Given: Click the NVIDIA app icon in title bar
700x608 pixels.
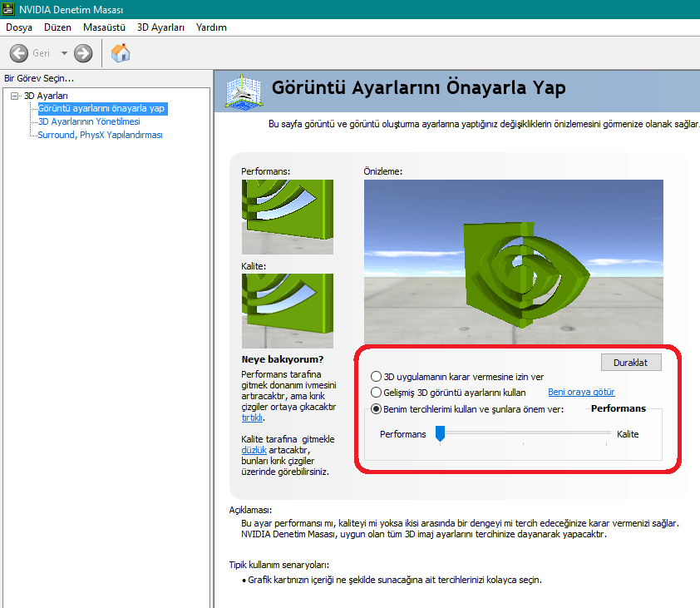Looking at the screenshot, I should tap(8, 9).
